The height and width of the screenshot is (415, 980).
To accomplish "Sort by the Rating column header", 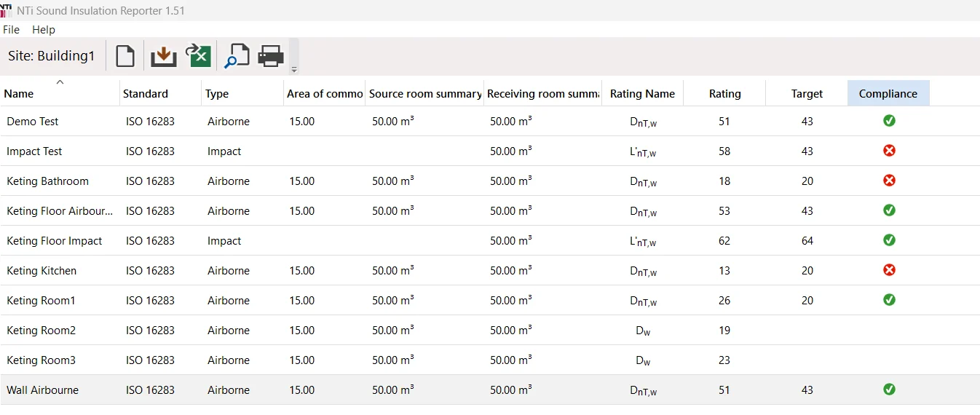I will (x=724, y=93).
